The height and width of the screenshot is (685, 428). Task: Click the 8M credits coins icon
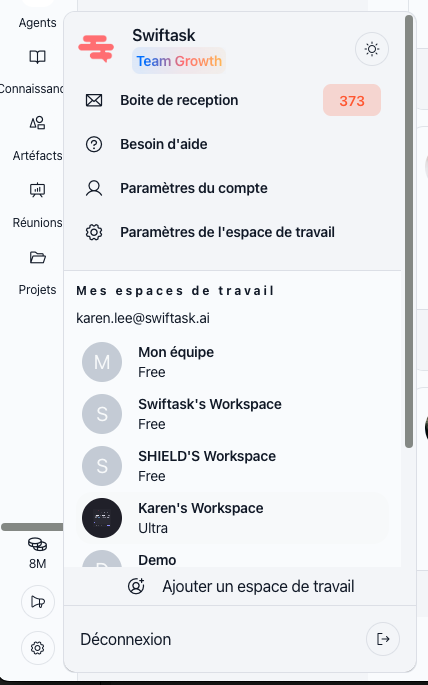(38, 544)
